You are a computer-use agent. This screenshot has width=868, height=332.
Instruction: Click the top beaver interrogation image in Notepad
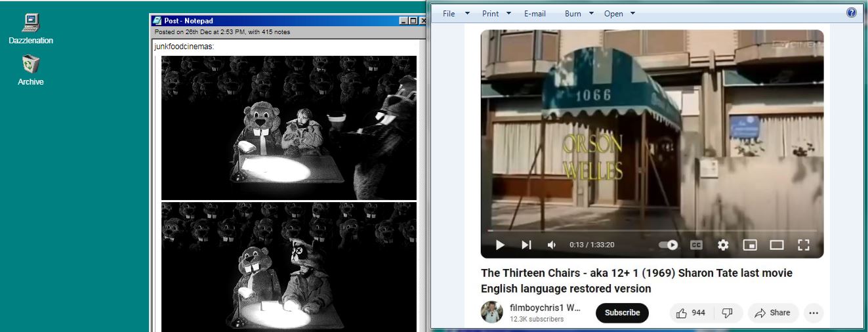(x=289, y=127)
